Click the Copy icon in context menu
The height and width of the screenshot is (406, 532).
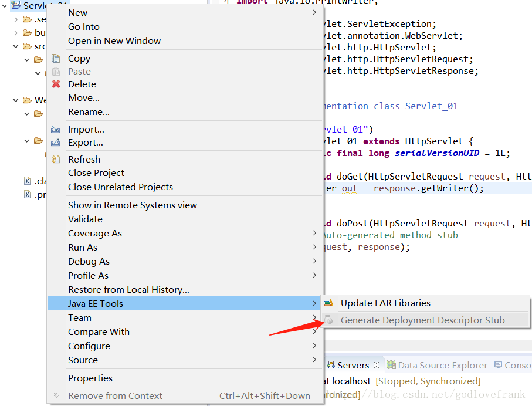coord(56,59)
